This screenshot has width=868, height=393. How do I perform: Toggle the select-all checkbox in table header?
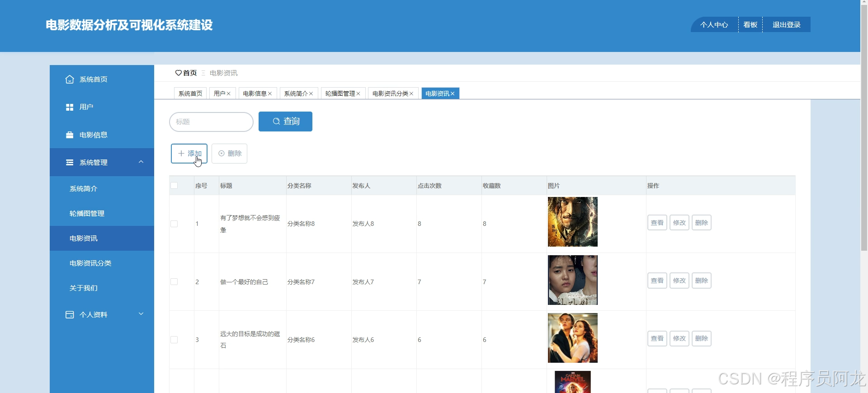tap(174, 186)
